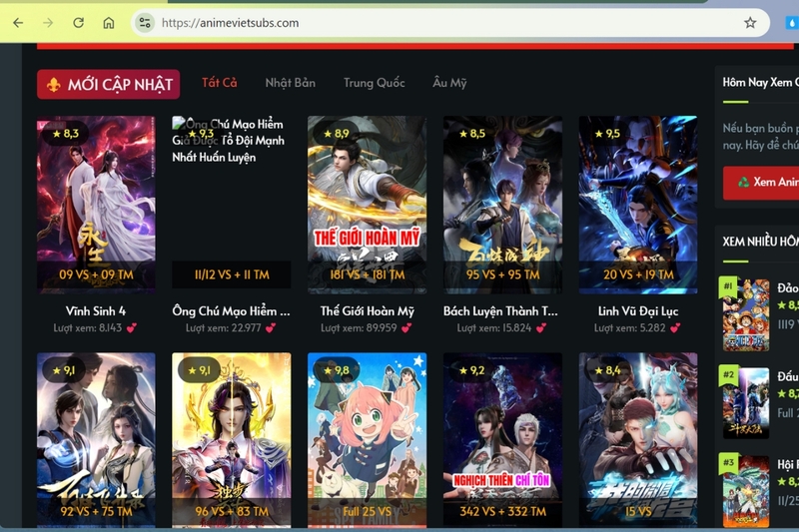Click the Ông Chú Mạo Hiểm title link

coord(232,311)
